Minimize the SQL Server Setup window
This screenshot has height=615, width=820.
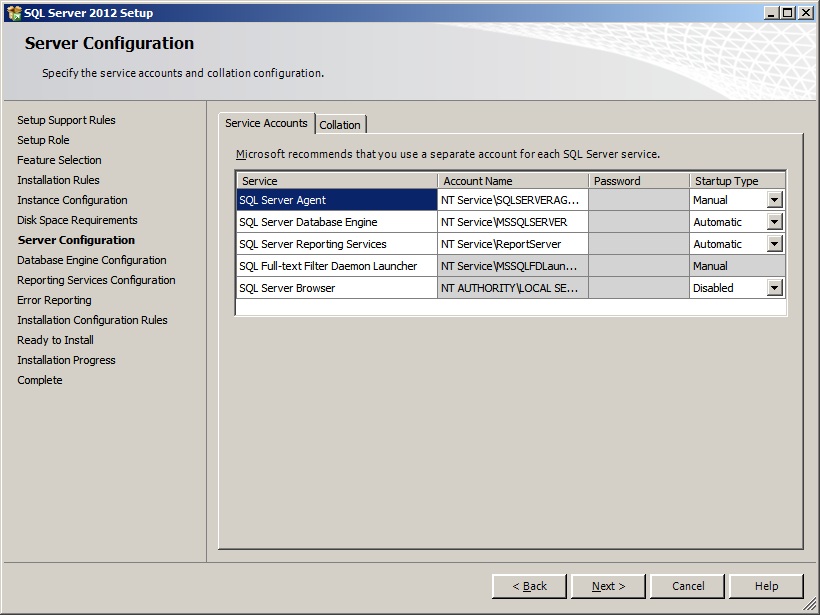[771, 13]
